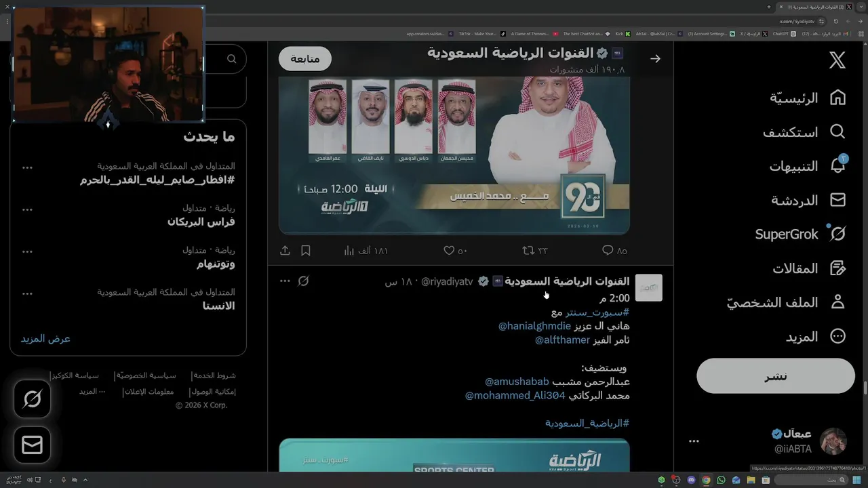Viewport: 868px width, 488px height.
Task: Open the @hanialghmdie mention
Action: tap(534, 326)
